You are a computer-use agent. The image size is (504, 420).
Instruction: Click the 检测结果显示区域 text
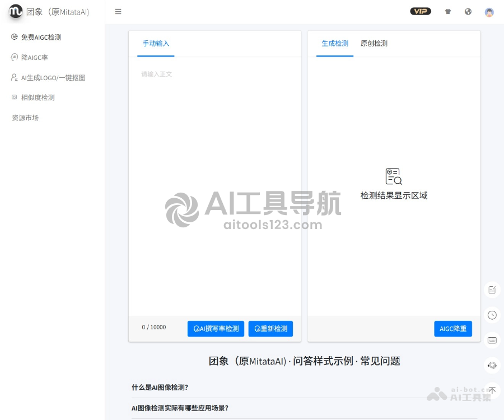coord(394,195)
